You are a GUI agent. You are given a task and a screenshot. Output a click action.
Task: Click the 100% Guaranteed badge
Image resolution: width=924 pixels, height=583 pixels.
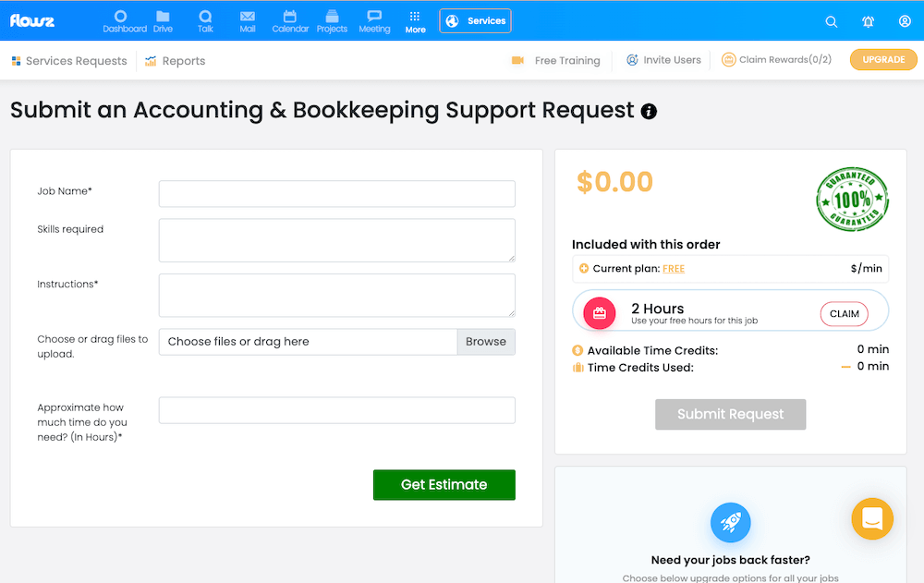852,200
